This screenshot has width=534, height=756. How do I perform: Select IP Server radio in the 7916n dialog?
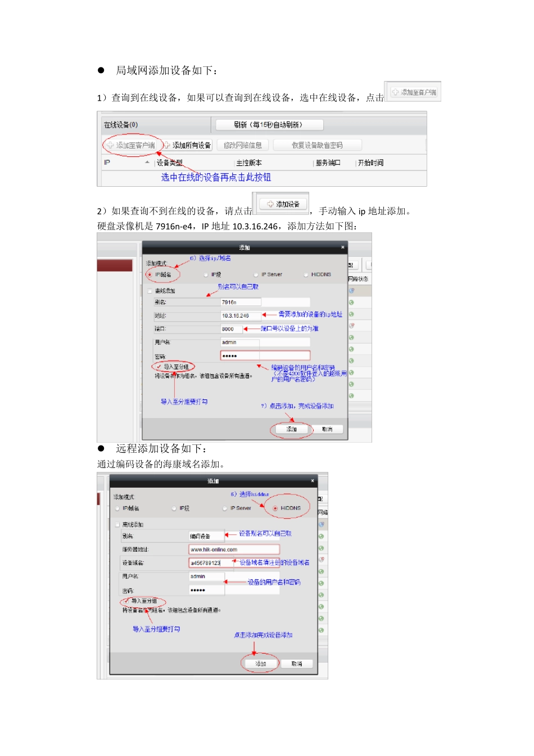click(256, 274)
